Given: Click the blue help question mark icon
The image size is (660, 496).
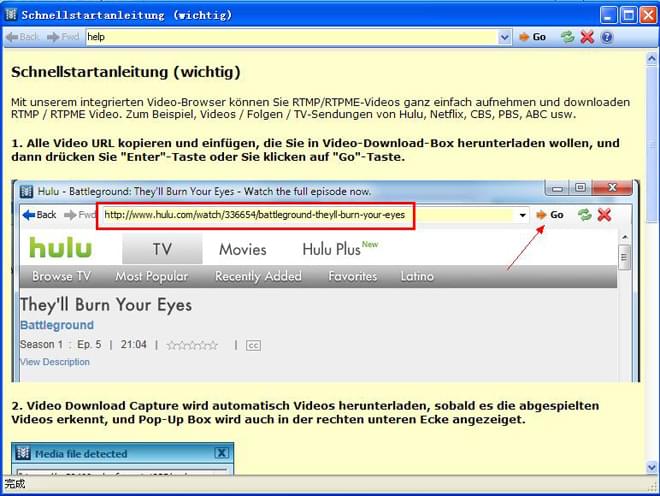Looking at the screenshot, I should coord(607,37).
